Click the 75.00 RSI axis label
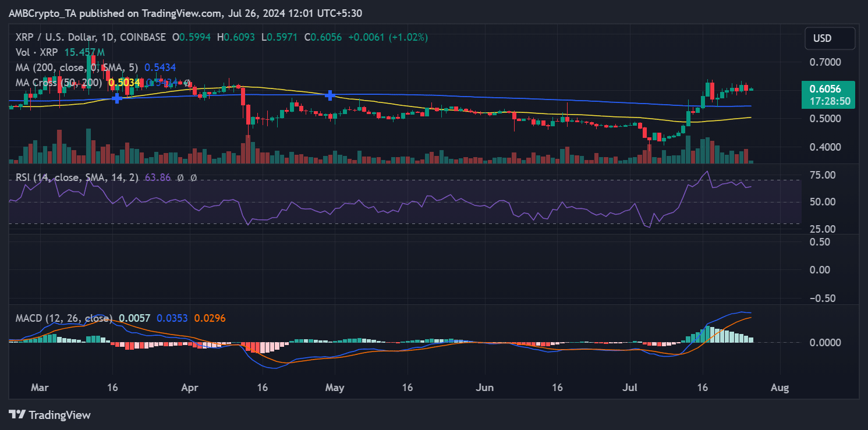 click(x=822, y=175)
